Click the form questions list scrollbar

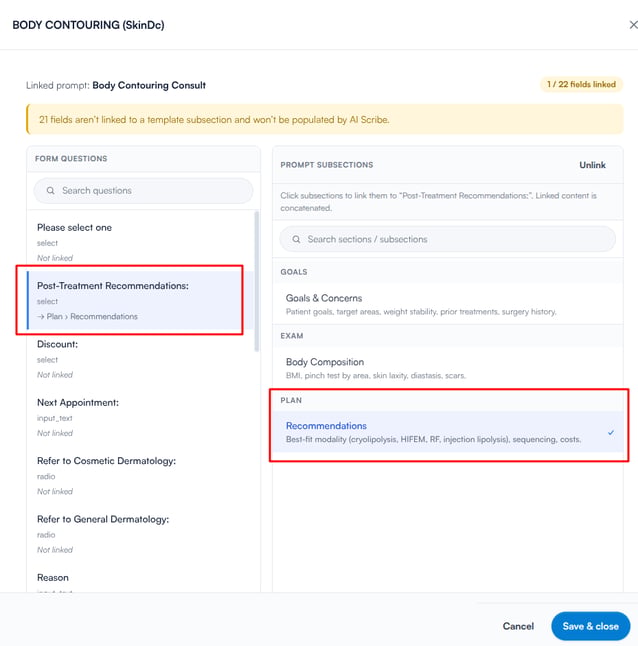(257, 281)
